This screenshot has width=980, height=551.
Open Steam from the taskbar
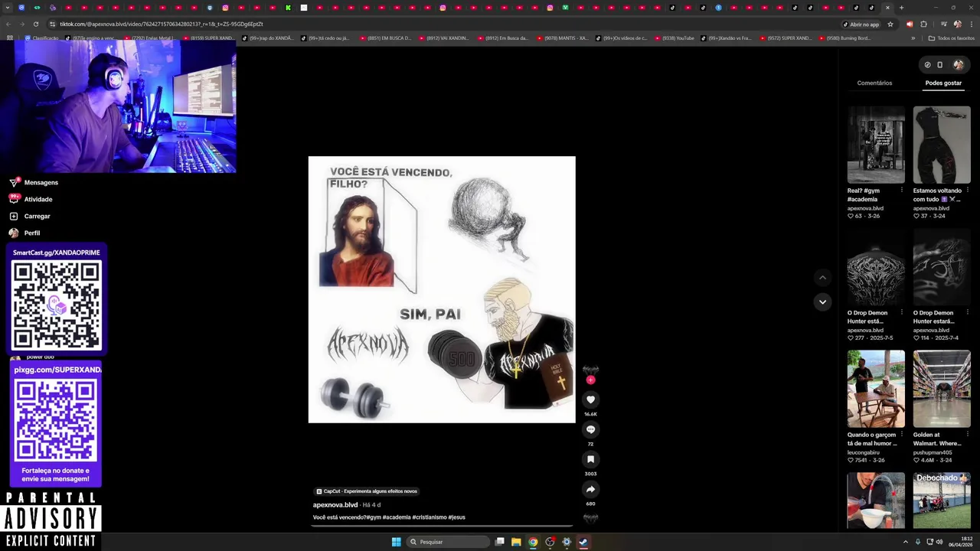(x=583, y=542)
